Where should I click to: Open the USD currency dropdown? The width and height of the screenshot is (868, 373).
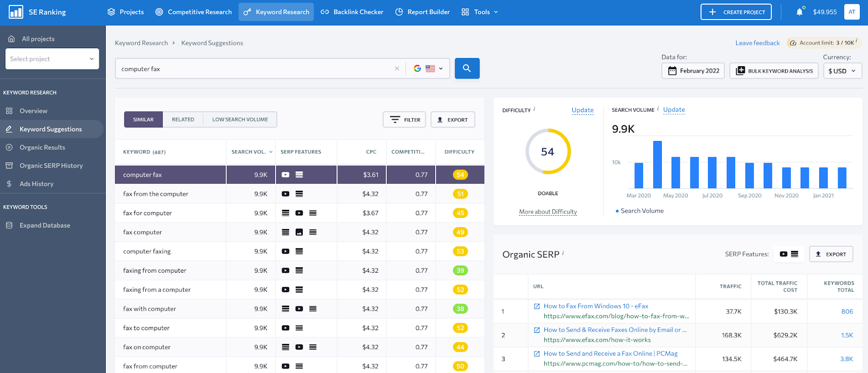pos(842,71)
